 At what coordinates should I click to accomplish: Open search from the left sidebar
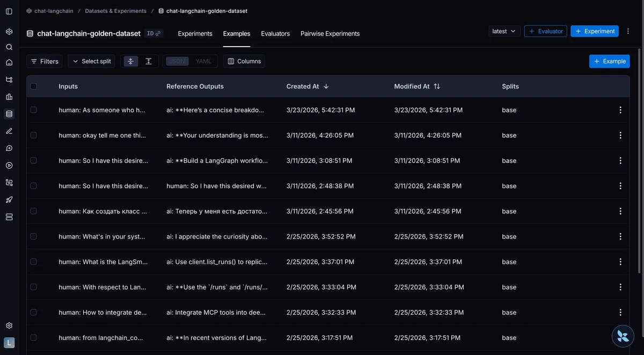9,47
